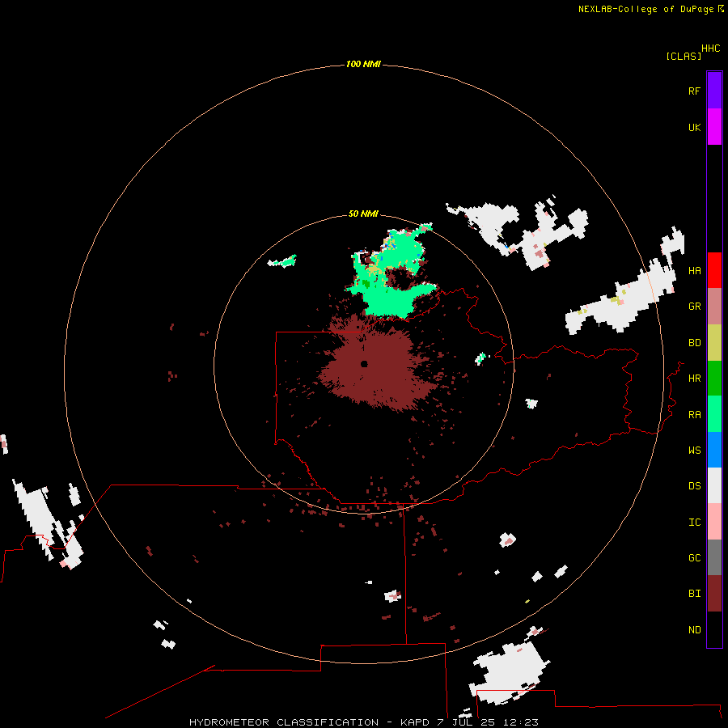Click the UK legend label
The height and width of the screenshot is (728, 728).
pos(695,128)
